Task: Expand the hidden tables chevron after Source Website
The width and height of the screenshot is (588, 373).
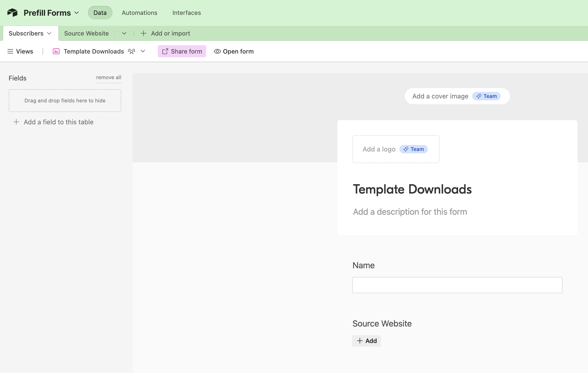Action: pyautogui.click(x=124, y=33)
